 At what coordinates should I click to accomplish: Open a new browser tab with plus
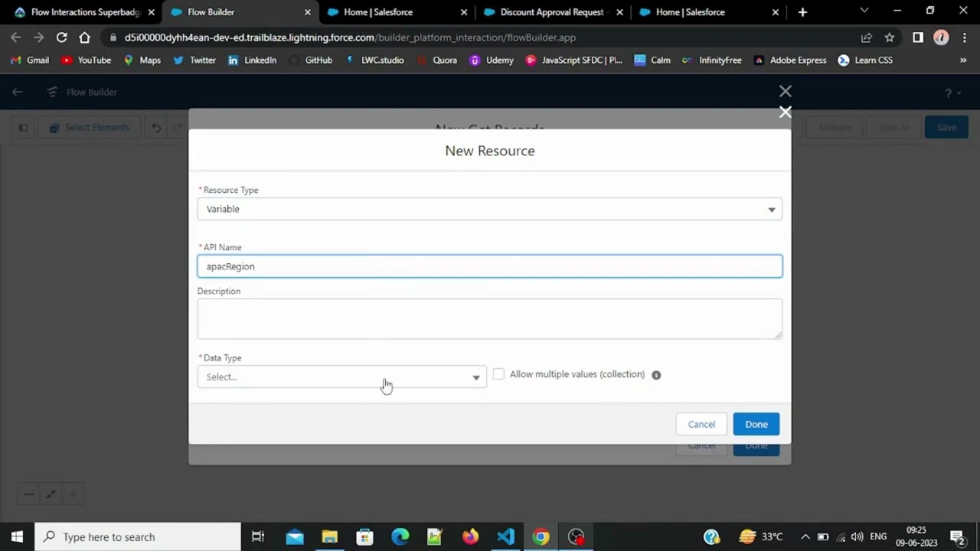pos(802,12)
